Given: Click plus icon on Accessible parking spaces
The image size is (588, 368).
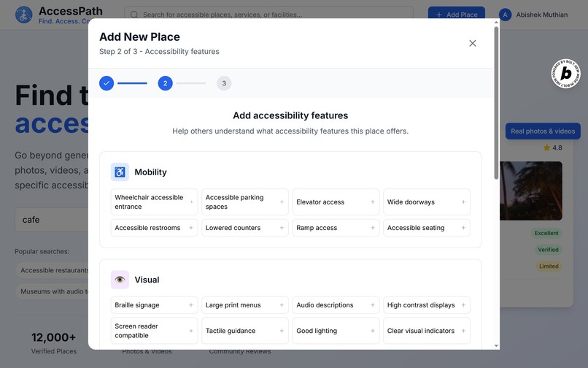Looking at the screenshot, I should point(282,202).
